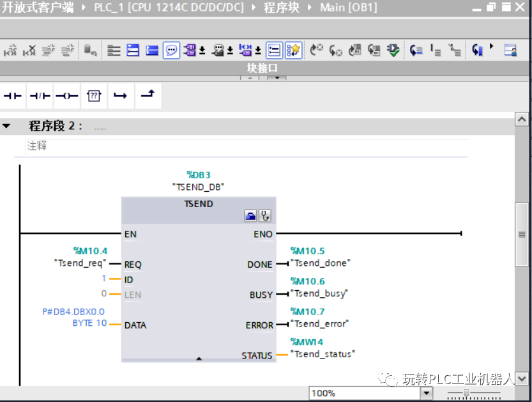Insert an empty box [??] element

tap(93, 95)
